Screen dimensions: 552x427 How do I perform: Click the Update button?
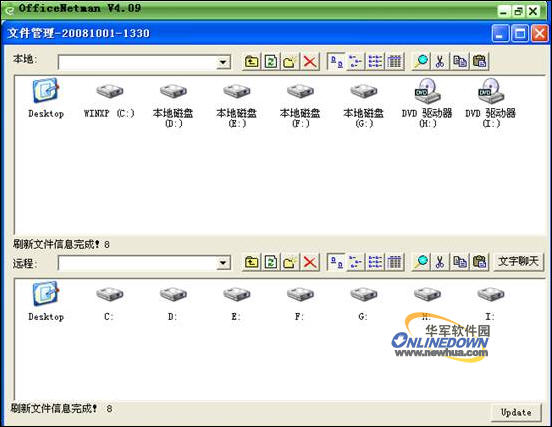tap(516, 412)
